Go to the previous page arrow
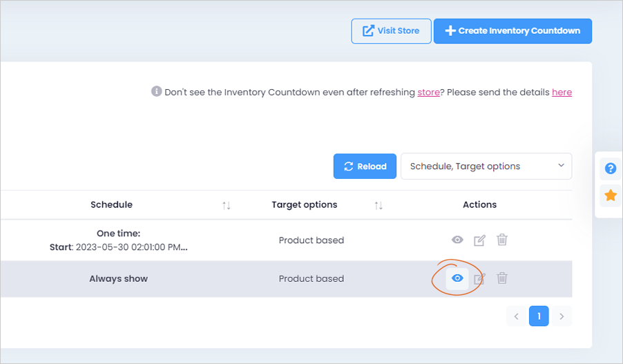623x364 pixels. pyautogui.click(x=516, y=316)
